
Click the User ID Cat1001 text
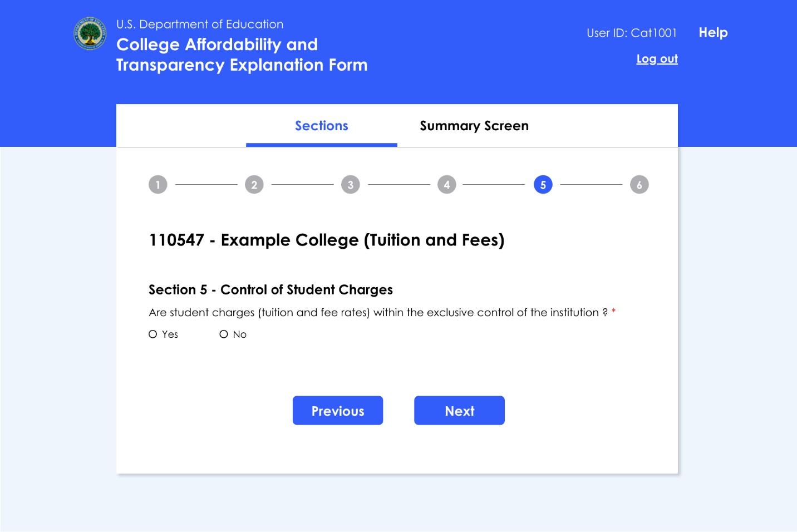[631, 33]
